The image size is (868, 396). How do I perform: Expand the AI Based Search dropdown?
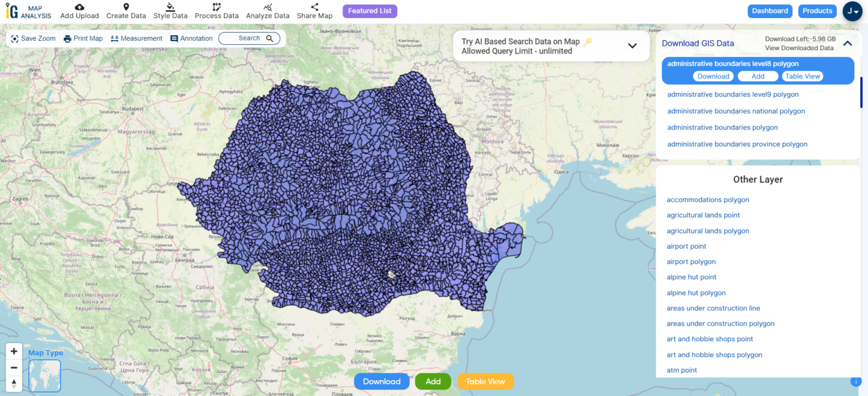point(632,46)
